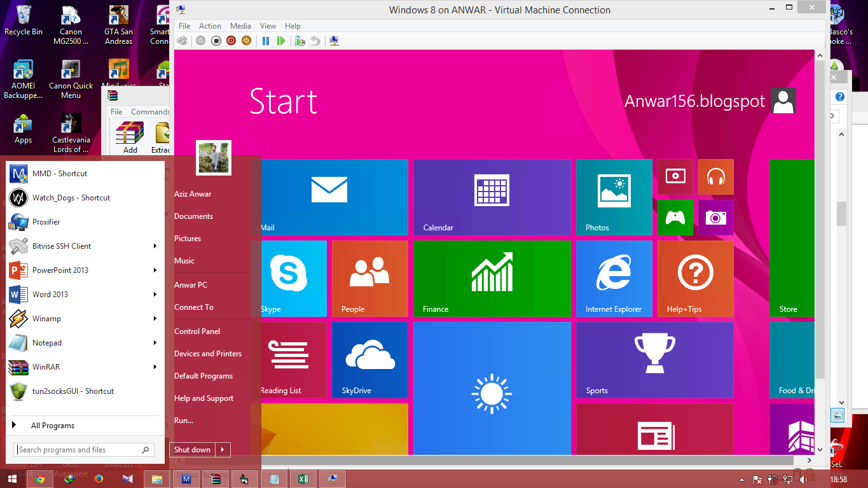Viewport: 868px width, 488px height.
Task: Open Help and Support from start menu
Action: click(203, 398)
